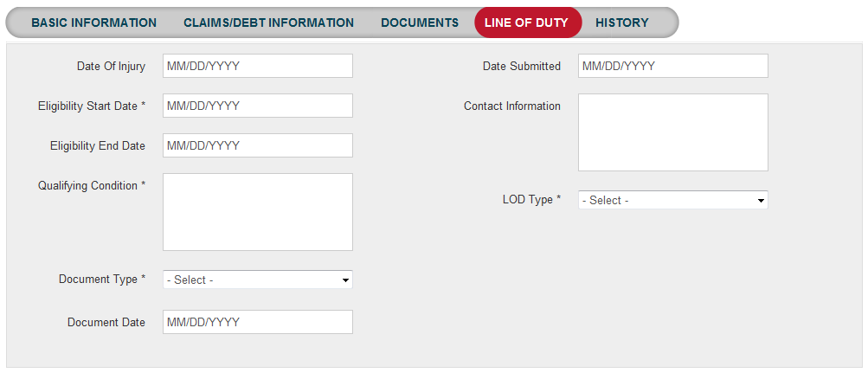
Task: Click the Eligibility Start Date input
Action: pyautogui.click(x=257, y=106)
